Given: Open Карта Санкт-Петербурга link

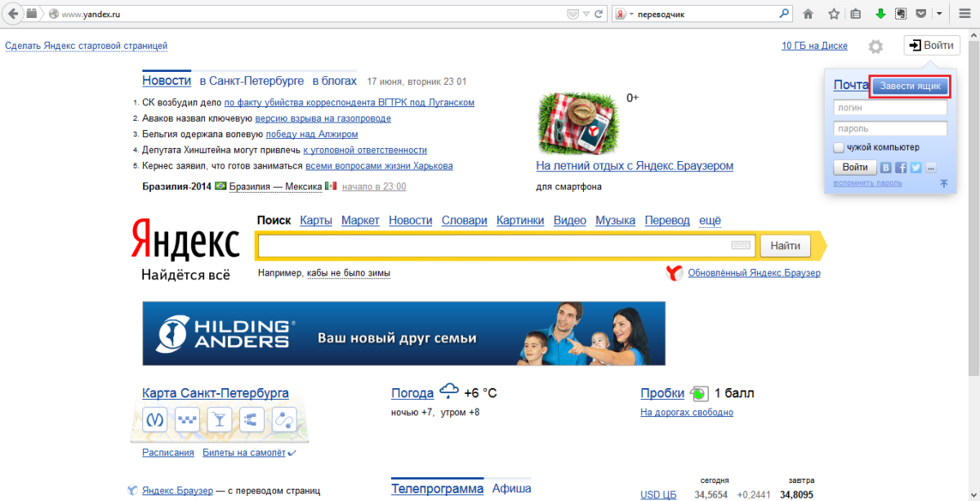Looking at the screenshot, I should (215, 393).
